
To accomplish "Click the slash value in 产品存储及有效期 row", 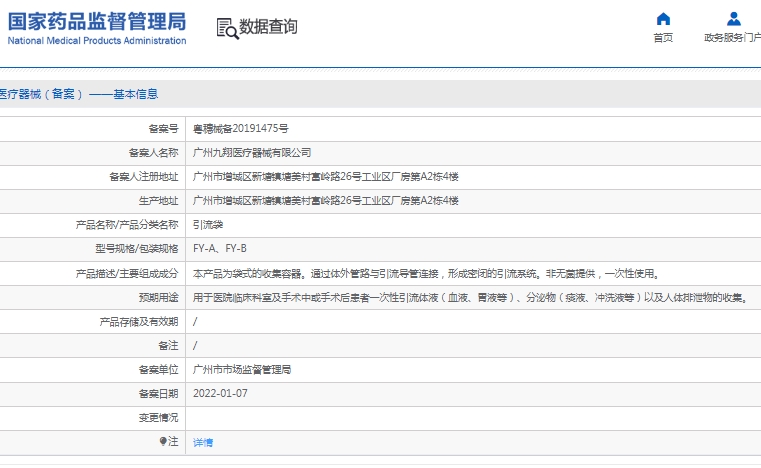I will [195, 322].
